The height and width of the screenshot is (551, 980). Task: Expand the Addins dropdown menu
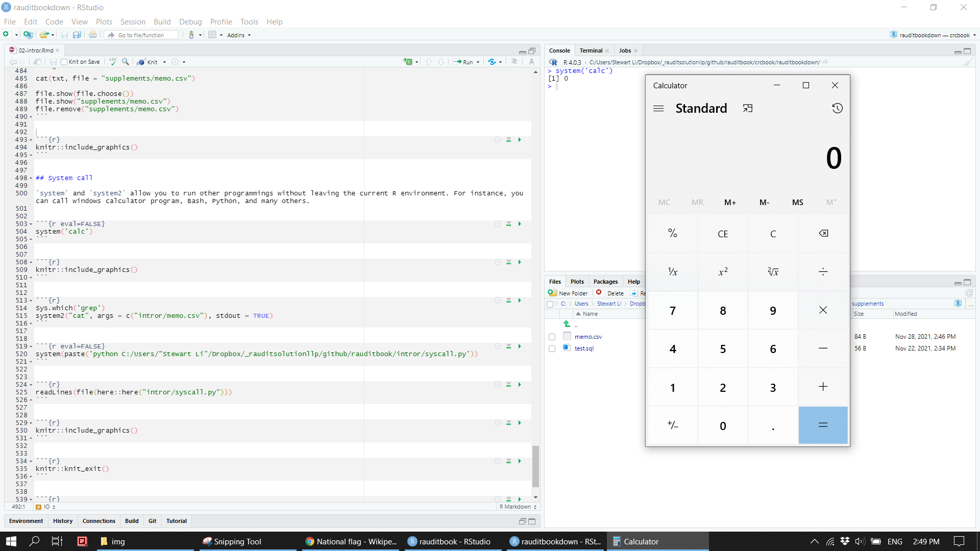[239, 35]
